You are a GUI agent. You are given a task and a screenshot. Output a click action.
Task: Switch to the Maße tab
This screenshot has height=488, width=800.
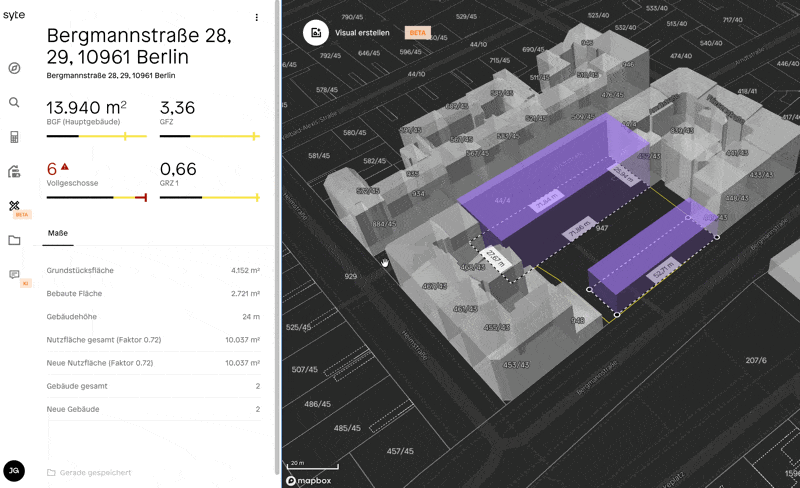coord(58,233)
